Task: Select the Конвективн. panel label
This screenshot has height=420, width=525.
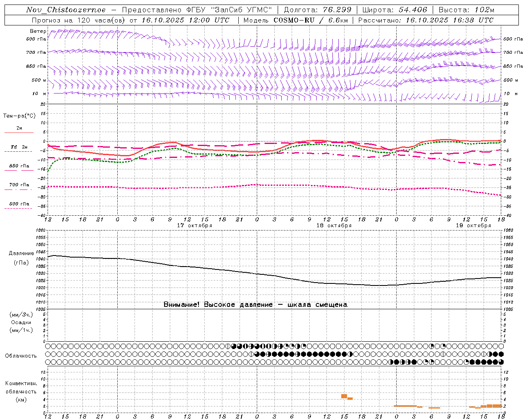Action: 21,383
